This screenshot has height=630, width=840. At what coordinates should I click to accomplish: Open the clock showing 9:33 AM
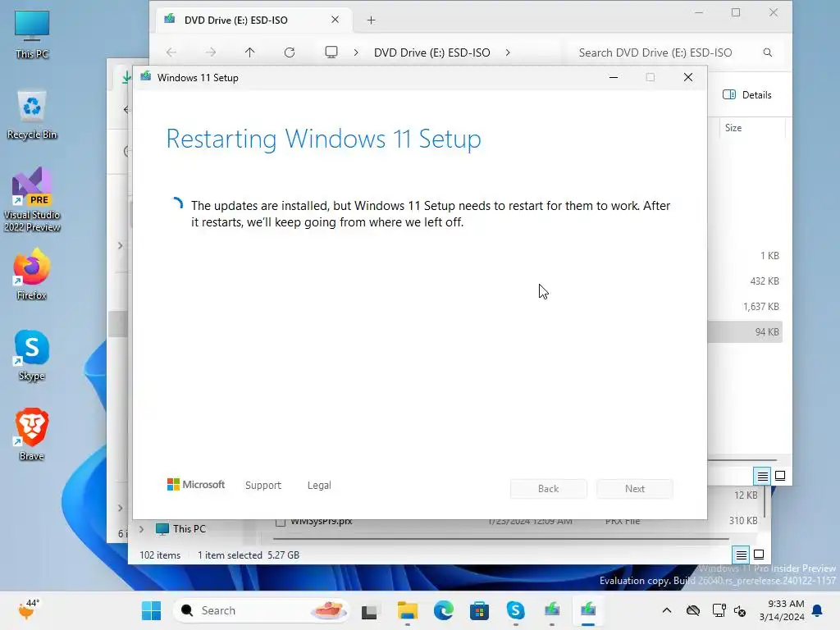(x=782, y=610)
